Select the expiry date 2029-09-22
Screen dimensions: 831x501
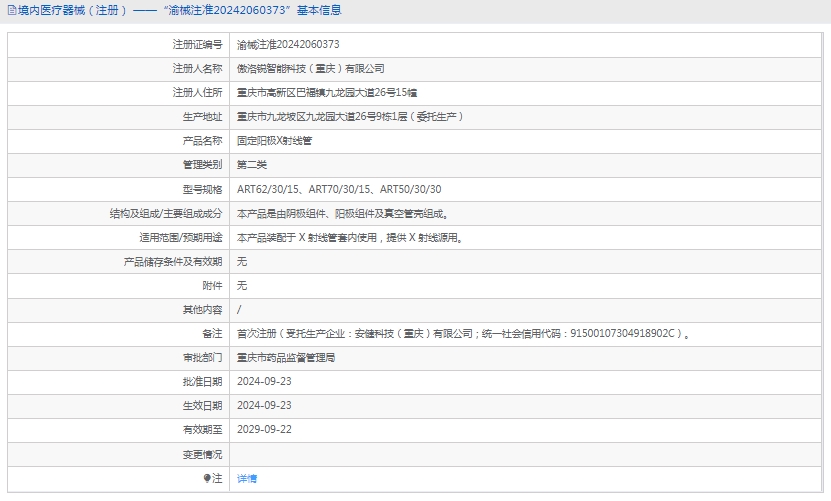(264, 430)
